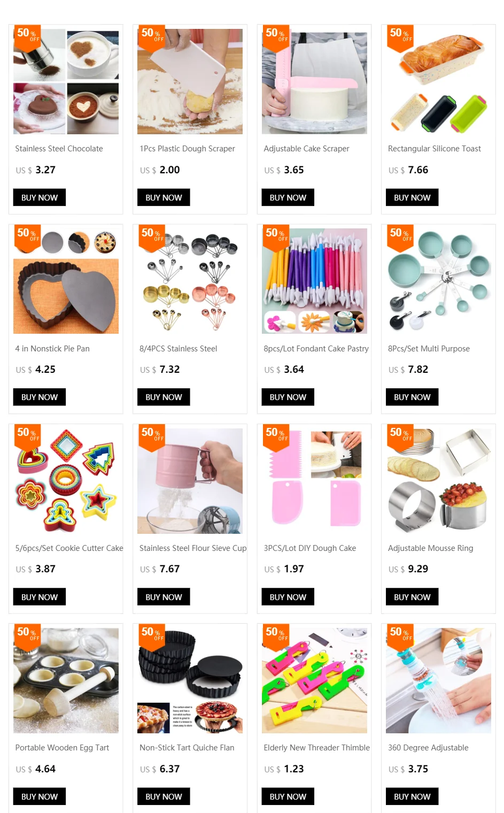Buy the Stainless Steel Chocolate for $3.27
The width and height of the screenshot is (504, 813).
[40, 197]
